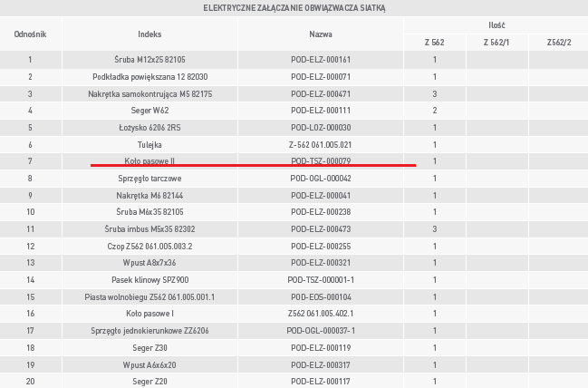Click the Ilość header cell
This screenshot has width=588, height=388.
coord(496,25)
